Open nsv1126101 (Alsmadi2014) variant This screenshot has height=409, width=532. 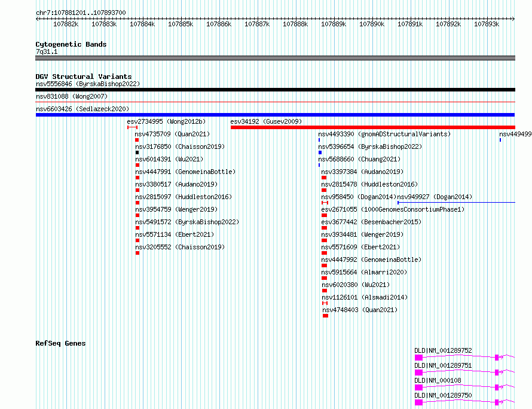pos(365,297)
